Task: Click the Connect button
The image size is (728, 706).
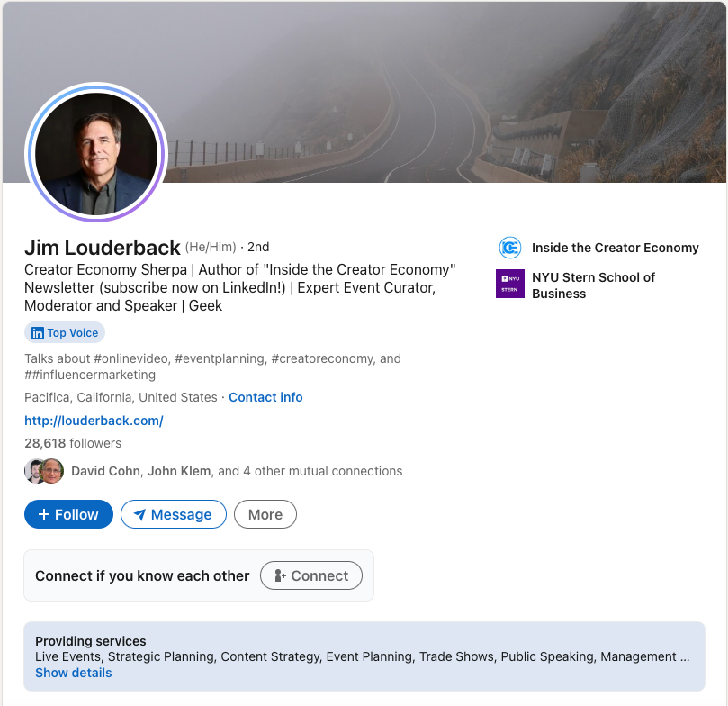Action: coord(311,575)
